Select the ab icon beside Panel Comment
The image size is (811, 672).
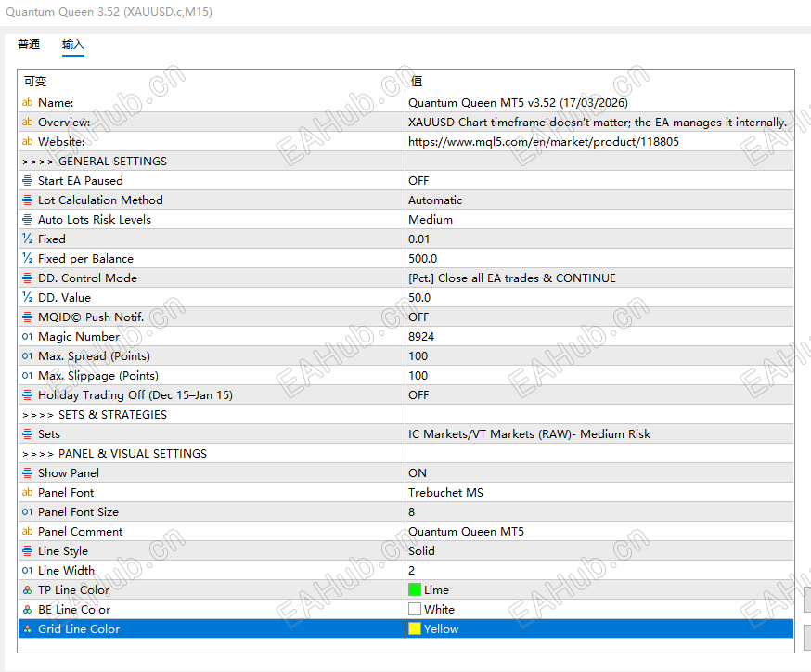[x=28, y=531]
